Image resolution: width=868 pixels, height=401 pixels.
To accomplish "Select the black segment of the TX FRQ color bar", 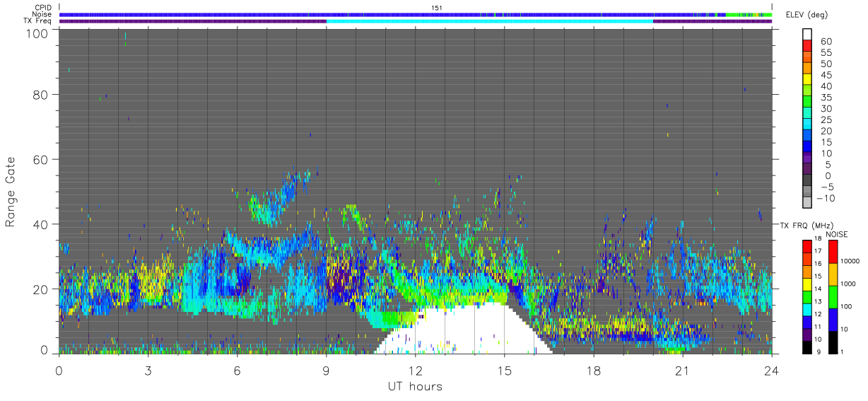I will 808,347.
